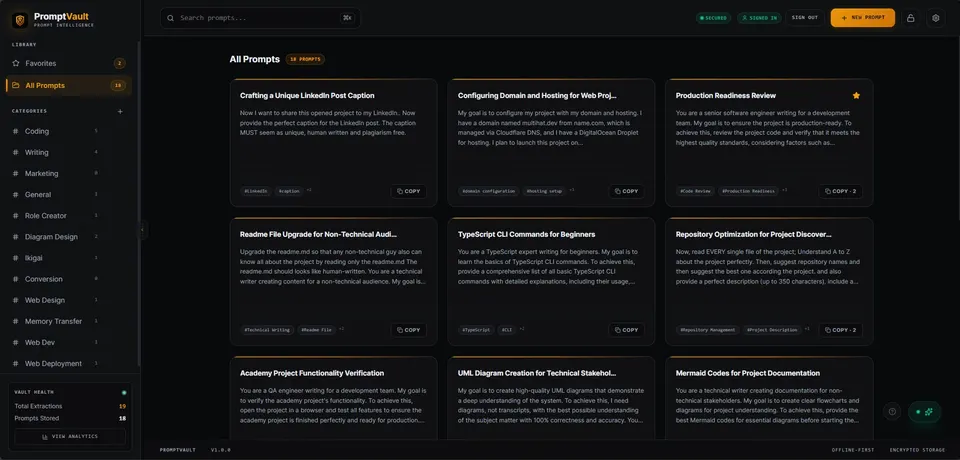Click the #Technical Writing tag
The image size is (960, 460).
point(267,330)
